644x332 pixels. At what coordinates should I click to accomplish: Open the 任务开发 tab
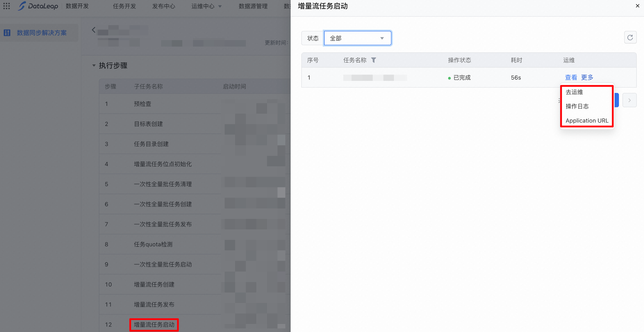[x=124, y=6]
